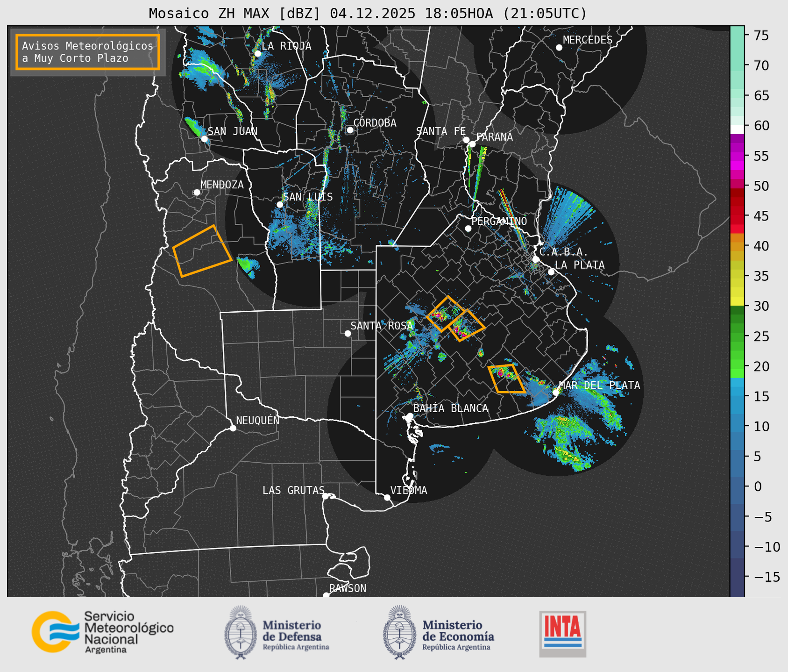Click the NEUQUÉN city marker dot

pos(233,428)
